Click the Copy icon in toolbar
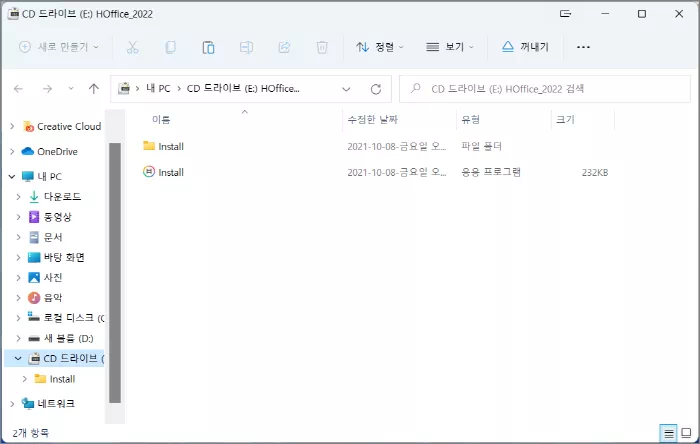The width and height of the screenshot is (700, 444). pyautogui.click(x=170, y=47)
